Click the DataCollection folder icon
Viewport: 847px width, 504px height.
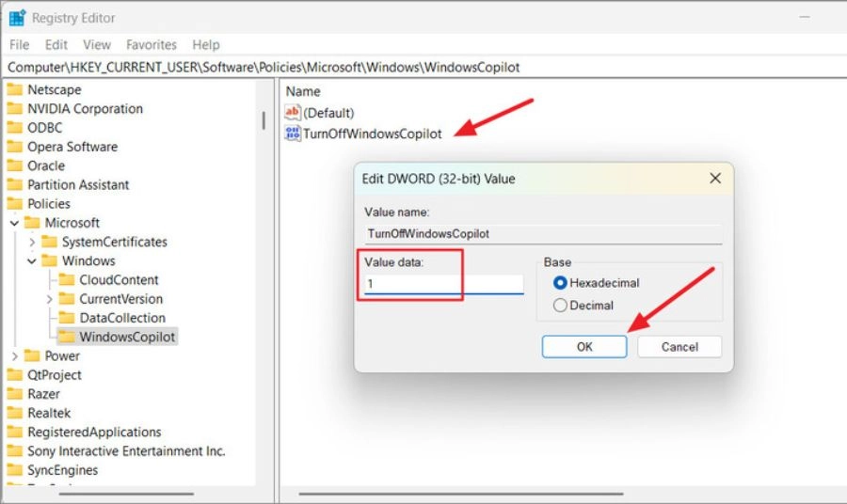(x=67, y=317)
